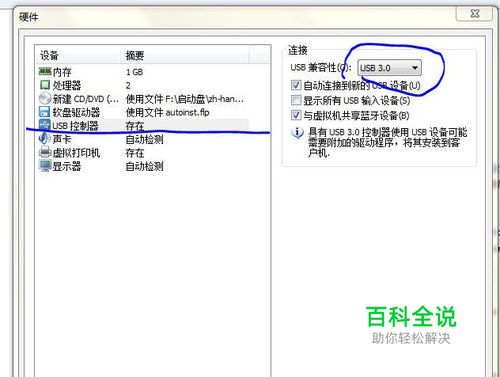
Task: Click the 自动检测 summary of 声卡
Action: click(x=144, y=139)
